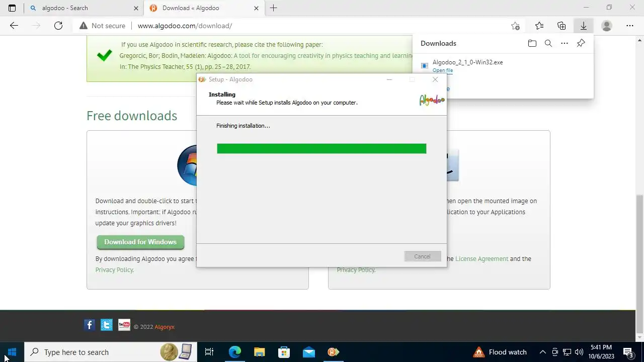Search downloads in Downloads panel
Image resolution: width=644 pixels, height=362 pixels.
click(548, 43)
